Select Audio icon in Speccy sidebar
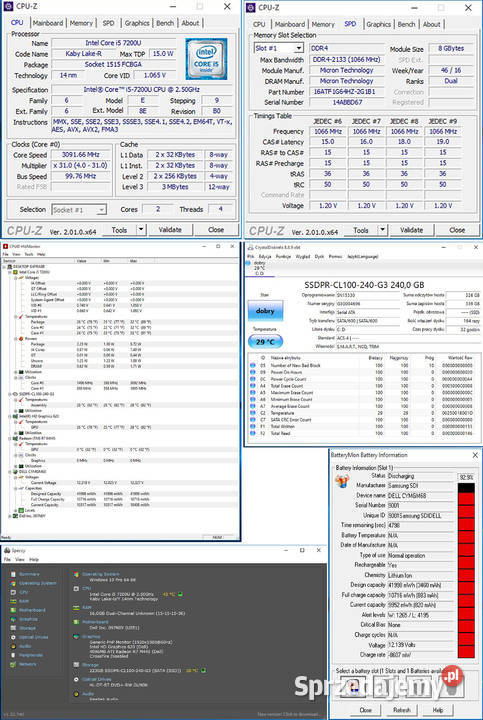 (x=13, y=646)
